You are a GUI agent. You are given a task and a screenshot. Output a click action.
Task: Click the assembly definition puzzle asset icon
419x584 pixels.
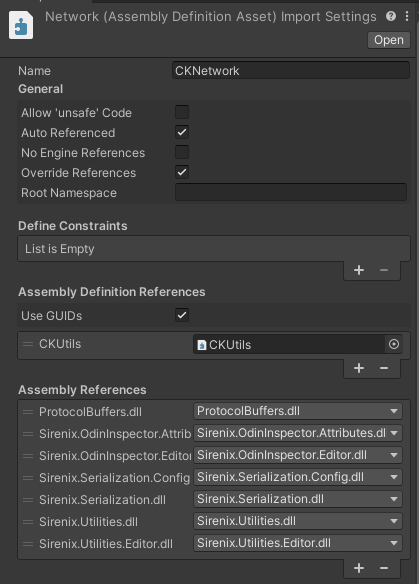coord(21,25)
